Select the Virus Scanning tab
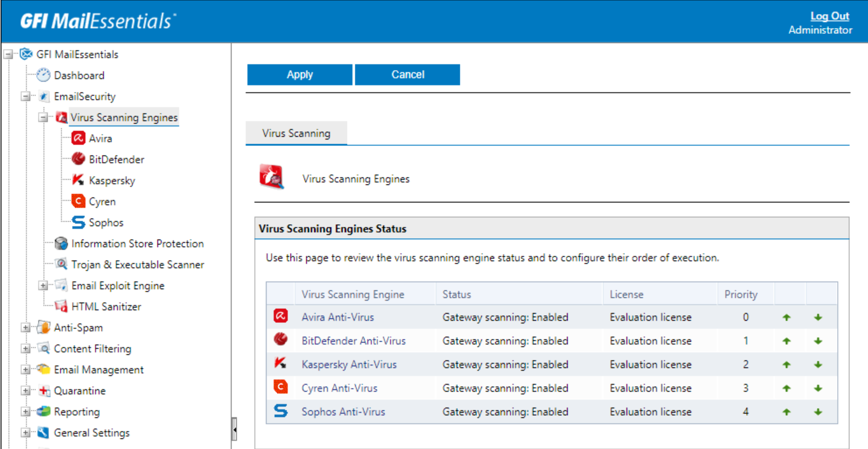 (x=296, y=133)
